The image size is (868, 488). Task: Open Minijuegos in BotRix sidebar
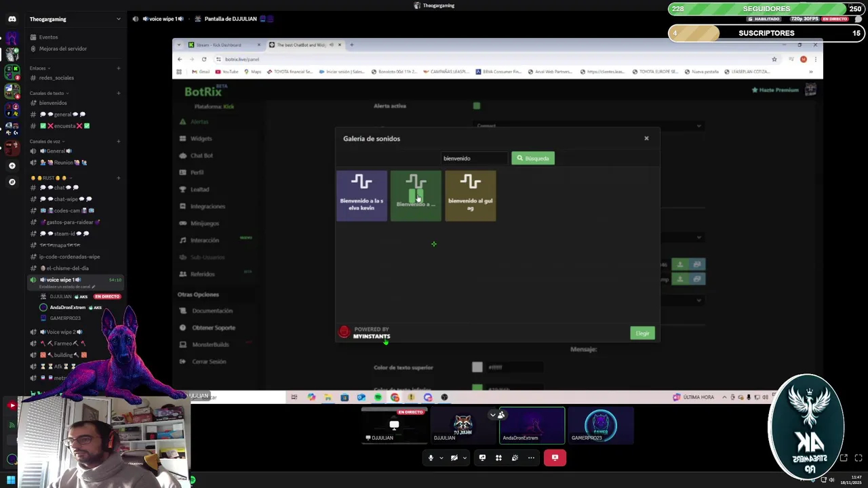click(x=205, y=224)
